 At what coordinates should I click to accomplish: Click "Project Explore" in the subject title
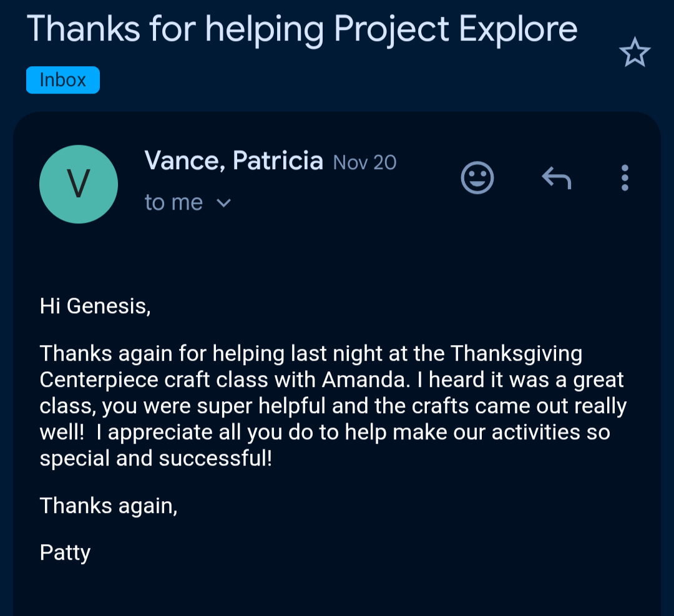456,29
